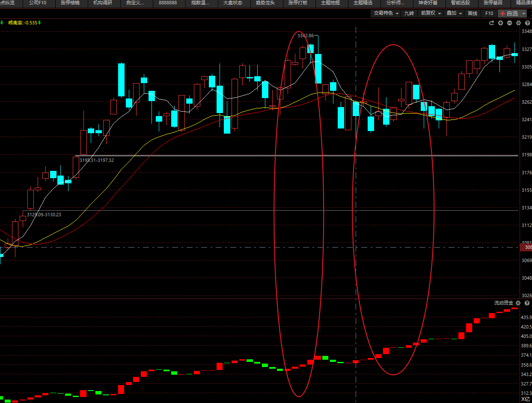This screenshot has width=532, height=403.
Task: Click the 3069 price axis value
Action: coord(526,260)
